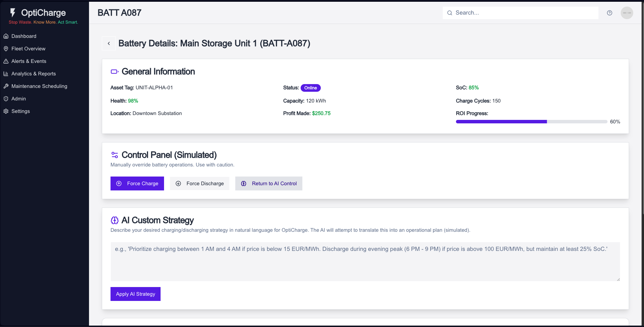
Task: Click the Alerts & Events warning triangle icon
Action: pos(6,61)
